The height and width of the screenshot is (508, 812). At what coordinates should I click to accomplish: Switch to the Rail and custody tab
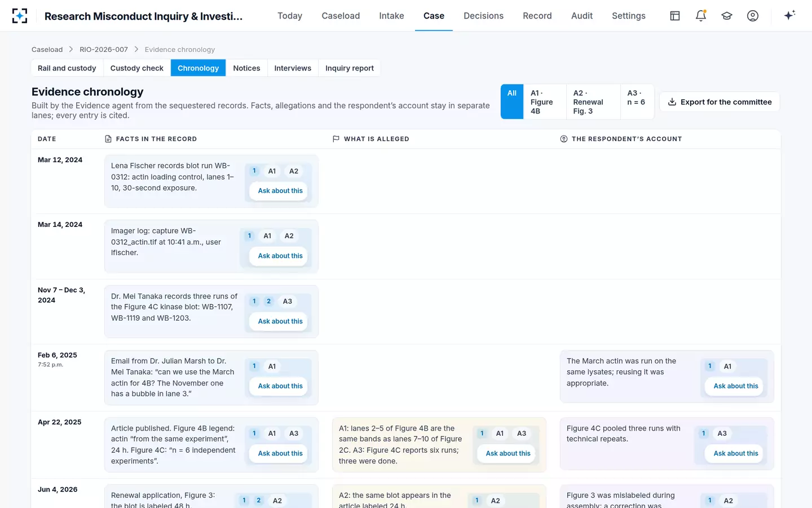point(67,68)
